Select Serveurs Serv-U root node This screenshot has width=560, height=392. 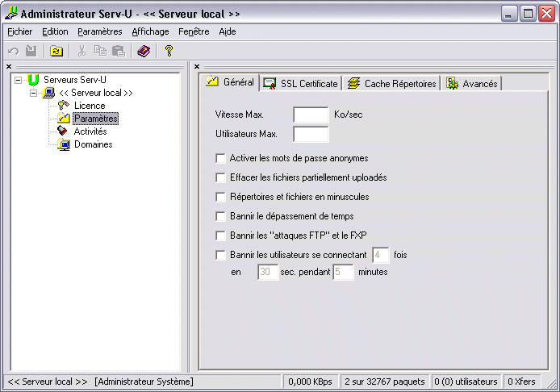[x=75, y=80]
